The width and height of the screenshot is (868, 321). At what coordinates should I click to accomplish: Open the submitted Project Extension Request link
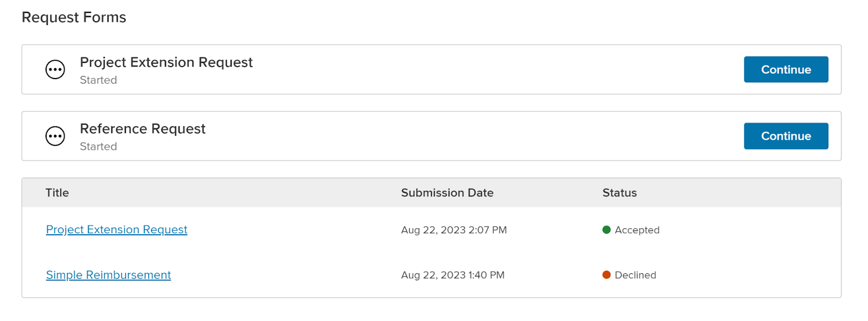(117, 230)
